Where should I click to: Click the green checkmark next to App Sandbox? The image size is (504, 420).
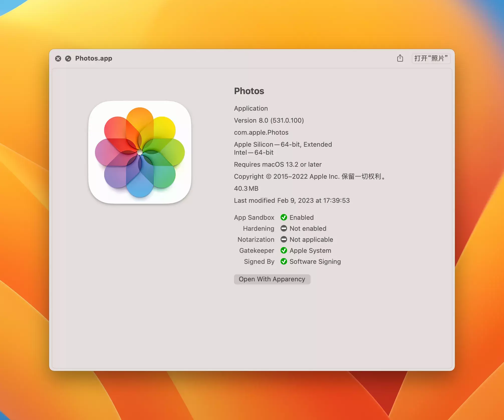[x=284, y=217]
